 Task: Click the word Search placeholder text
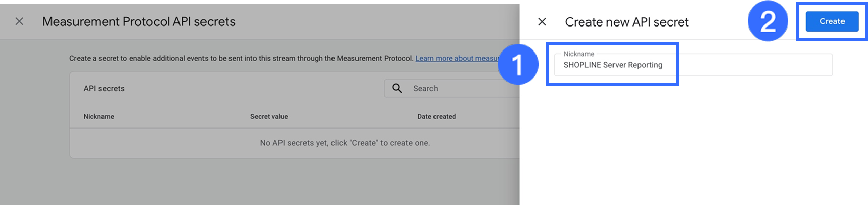(x=425, y=88)
